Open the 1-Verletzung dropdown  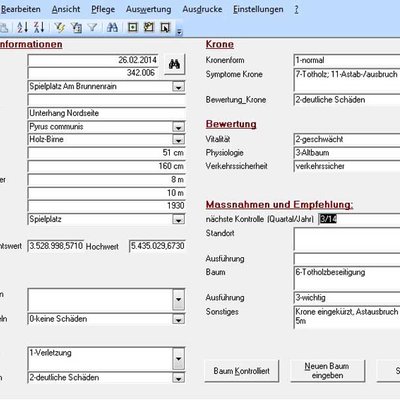point(178,359)
